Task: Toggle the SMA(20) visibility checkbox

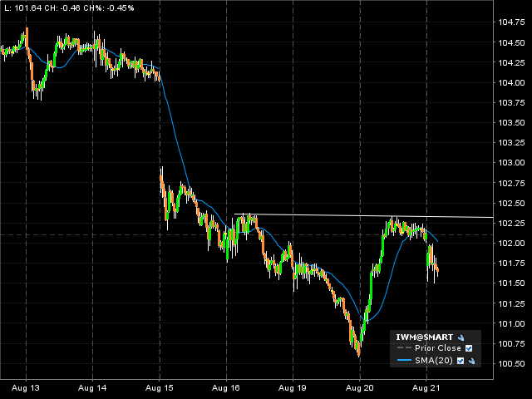Action: (461, 361)
